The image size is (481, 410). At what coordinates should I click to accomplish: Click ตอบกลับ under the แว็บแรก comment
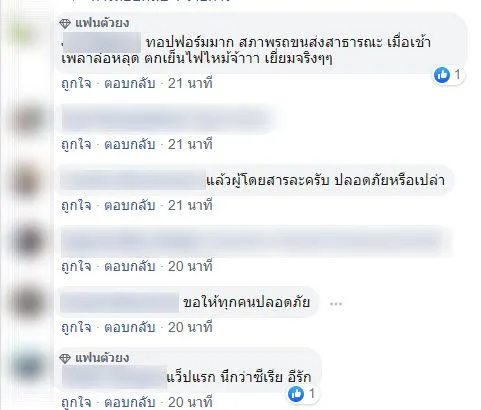pyautogui.click(x=130, y=402)
